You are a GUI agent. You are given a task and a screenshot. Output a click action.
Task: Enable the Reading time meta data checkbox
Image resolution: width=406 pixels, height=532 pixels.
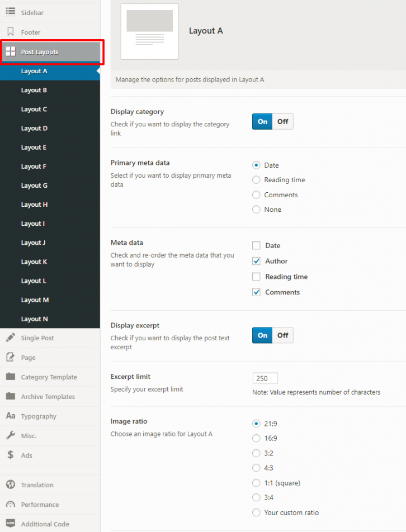point(256,277)
